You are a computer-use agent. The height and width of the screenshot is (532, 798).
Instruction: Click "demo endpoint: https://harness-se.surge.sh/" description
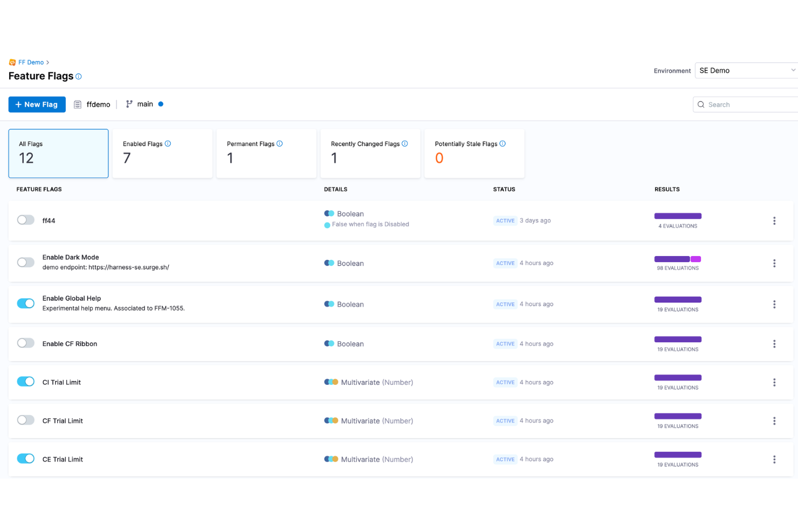pyautogui.click(x=106, y=267)
